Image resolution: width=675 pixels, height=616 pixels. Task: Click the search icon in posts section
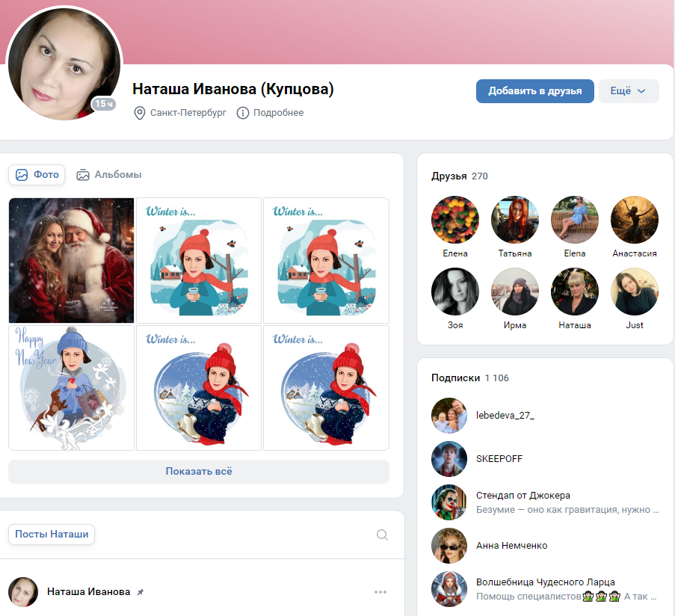382,535
